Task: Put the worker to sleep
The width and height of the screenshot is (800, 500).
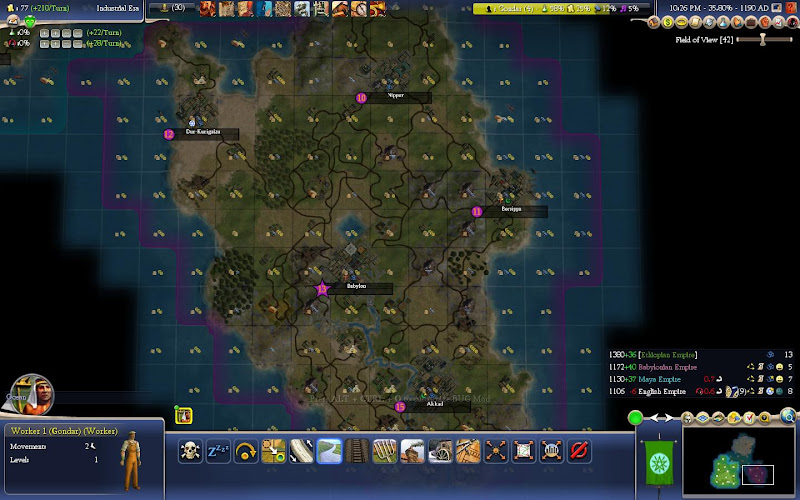Action: 218,451
